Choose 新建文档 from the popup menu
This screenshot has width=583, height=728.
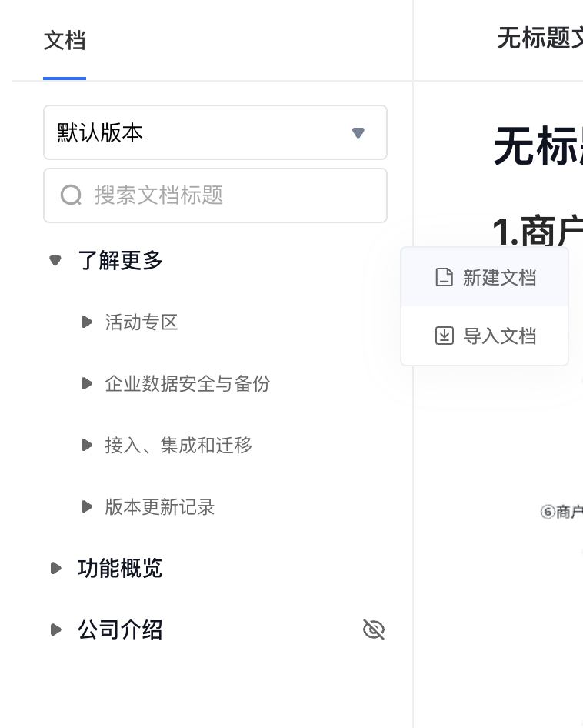[x=485, y=277]
